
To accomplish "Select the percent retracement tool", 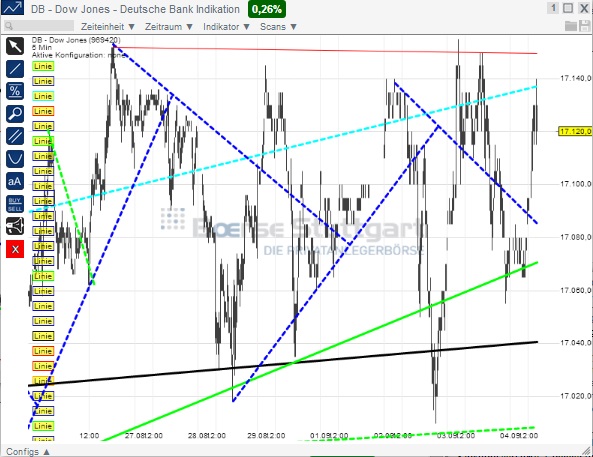I will click(15, 91).
